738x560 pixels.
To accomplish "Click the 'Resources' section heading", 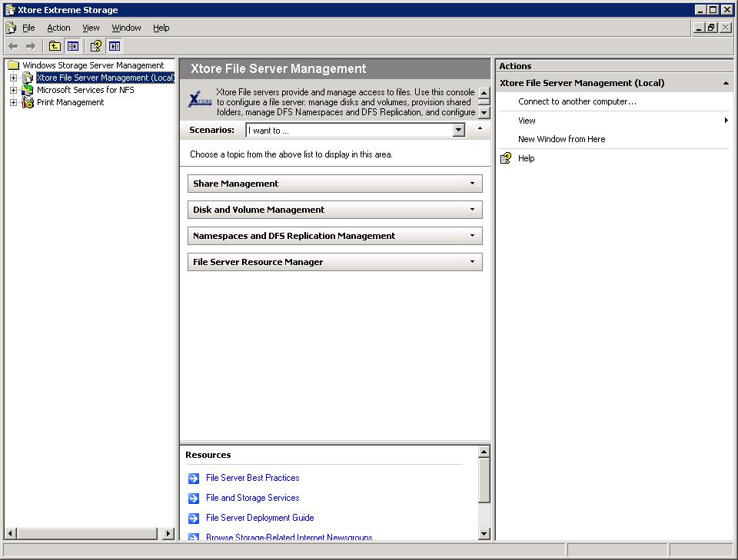I will [208, 455].
